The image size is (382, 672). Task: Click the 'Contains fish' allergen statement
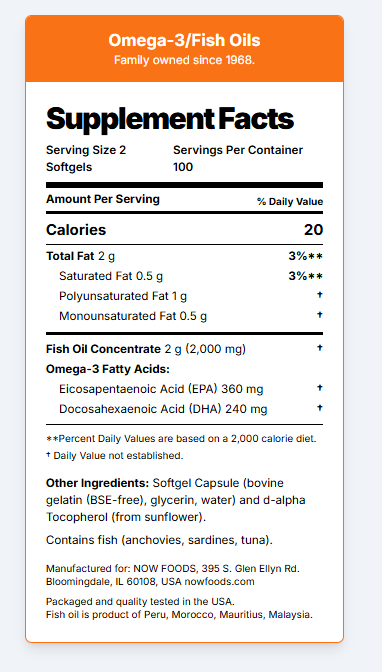[x=159, y=540]
